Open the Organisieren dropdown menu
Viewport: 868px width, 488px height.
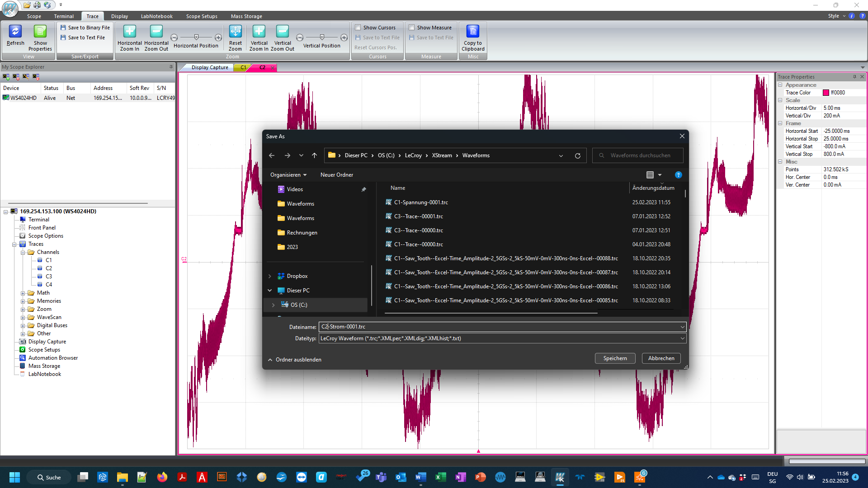(288, 175)
